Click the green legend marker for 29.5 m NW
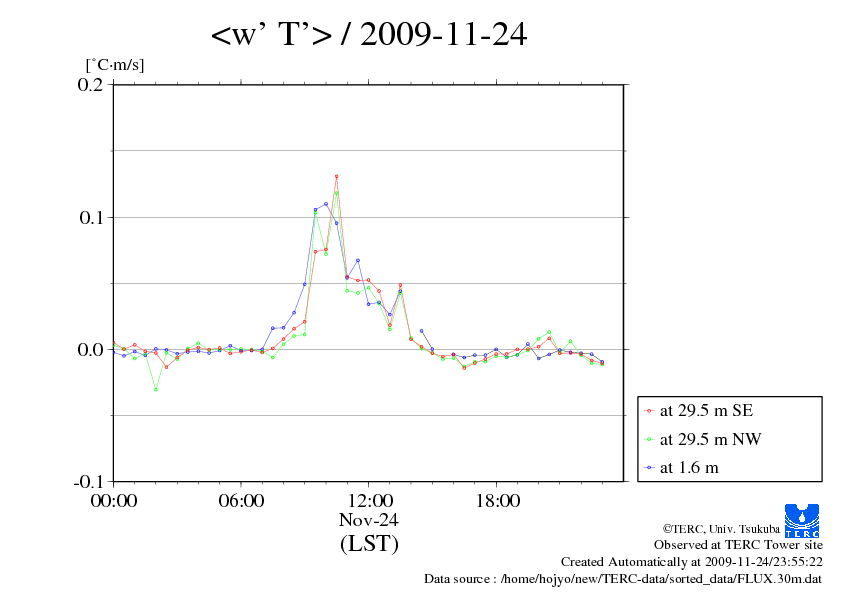The image size is (842, 595). coord(649,440)
